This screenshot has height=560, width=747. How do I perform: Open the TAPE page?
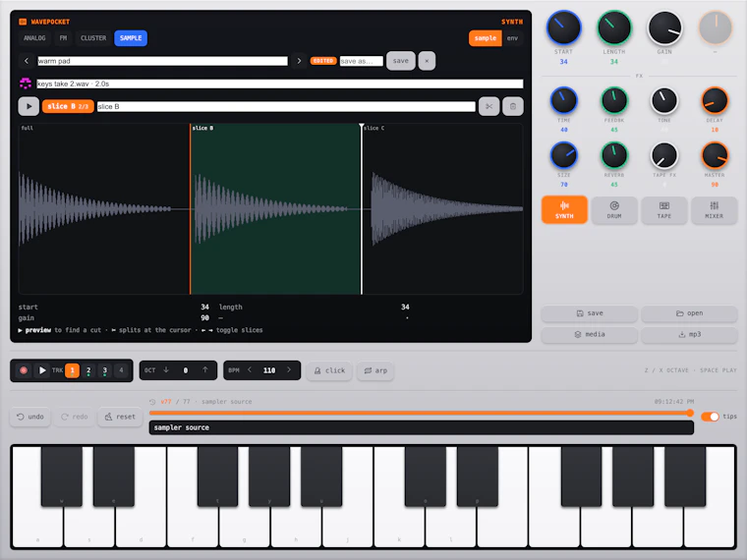664,210
